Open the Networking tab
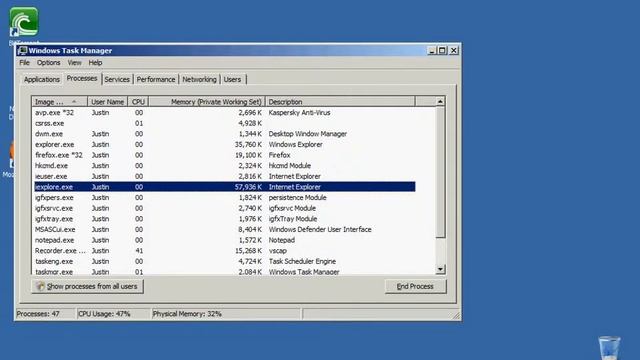Viewport: 640px width, 360px height. [x=200, y=80]
